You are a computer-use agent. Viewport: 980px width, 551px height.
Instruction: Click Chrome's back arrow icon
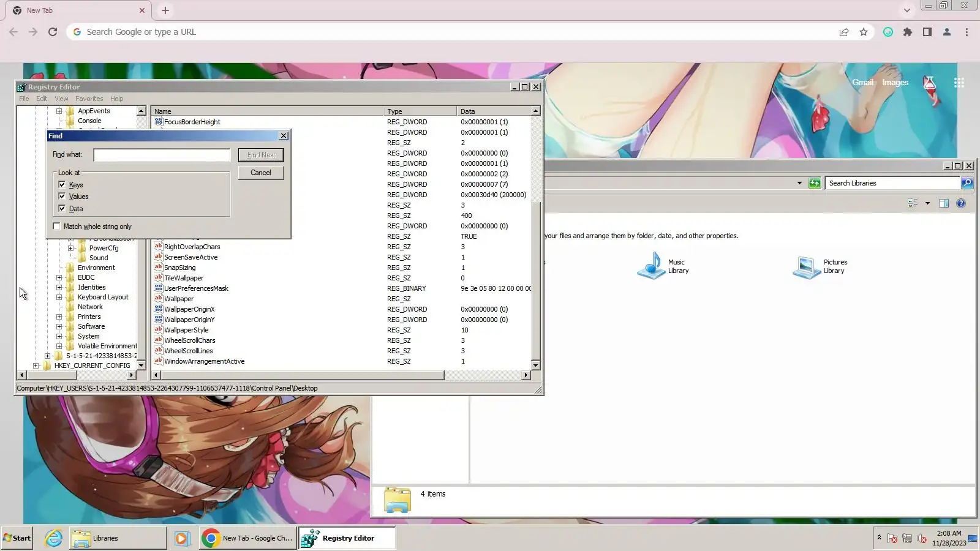tap(13, 32)
